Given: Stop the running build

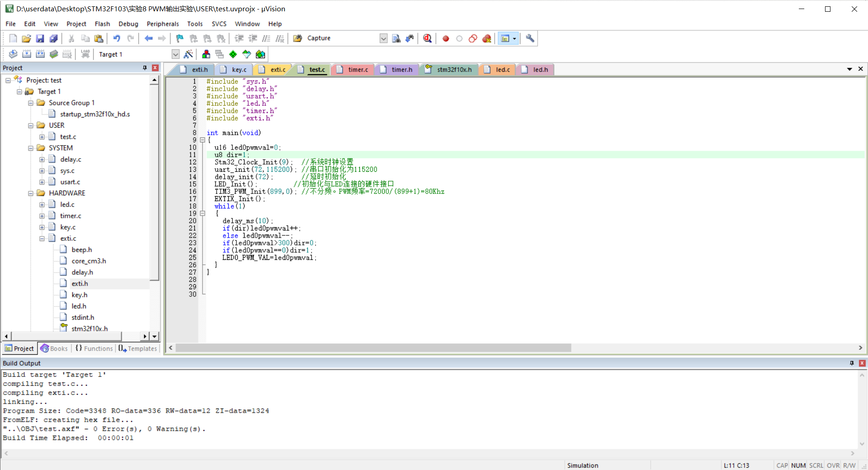Looking at the screenshot, I should click(x=67, y=54).
